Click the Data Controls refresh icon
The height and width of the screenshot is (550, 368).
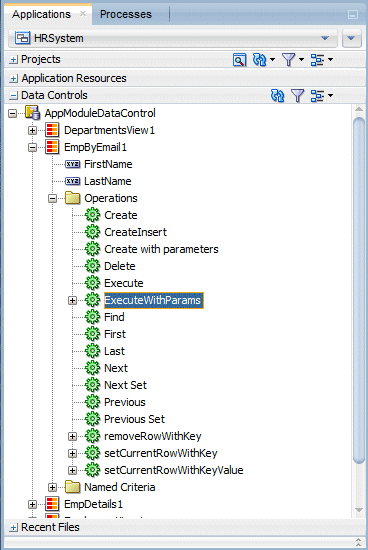277,95
